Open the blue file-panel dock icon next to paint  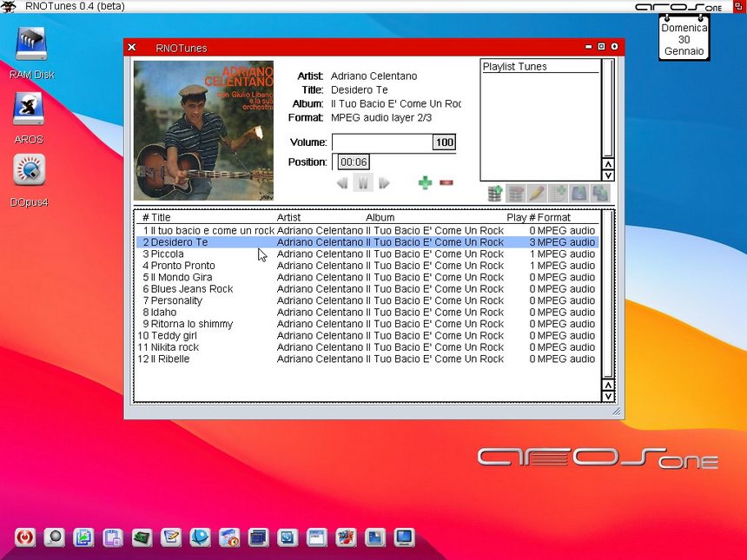pos(375,537)
